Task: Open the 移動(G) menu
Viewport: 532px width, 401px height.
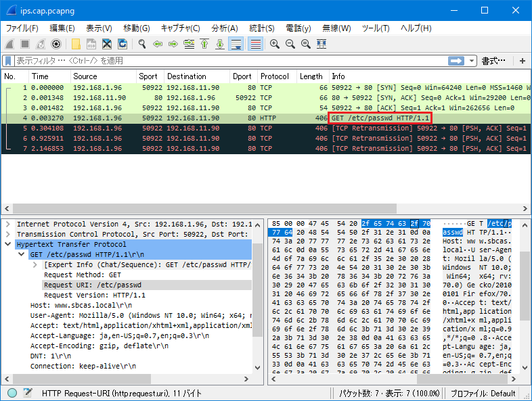Action: (137, 28)
